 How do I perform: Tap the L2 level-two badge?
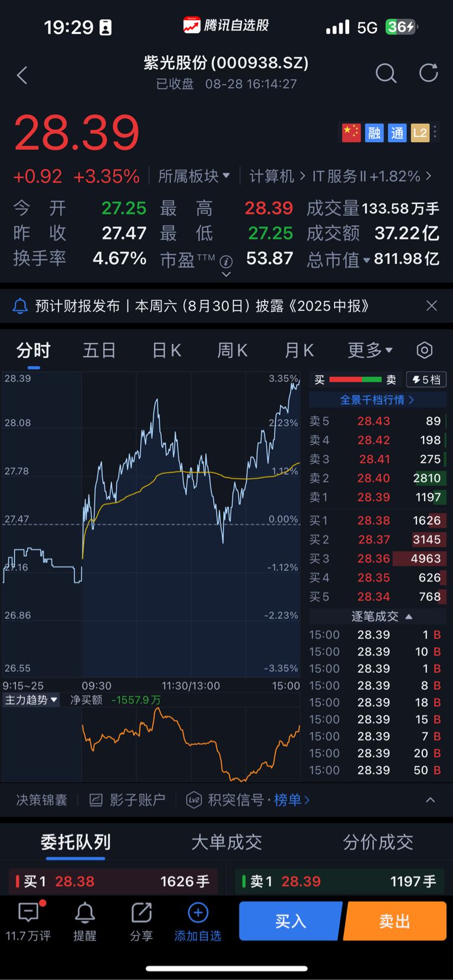coord(420,133)
